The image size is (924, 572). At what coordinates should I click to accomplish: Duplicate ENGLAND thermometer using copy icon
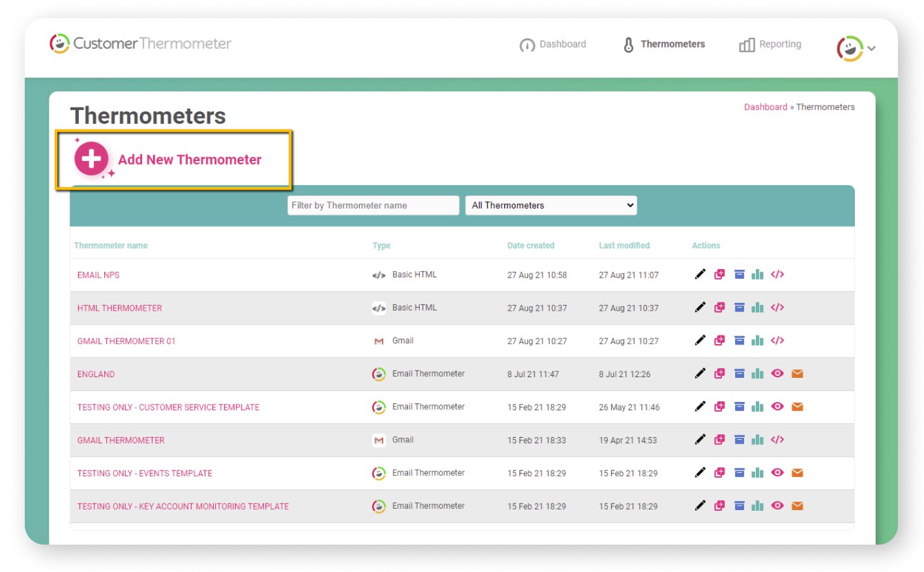point(719,373)
